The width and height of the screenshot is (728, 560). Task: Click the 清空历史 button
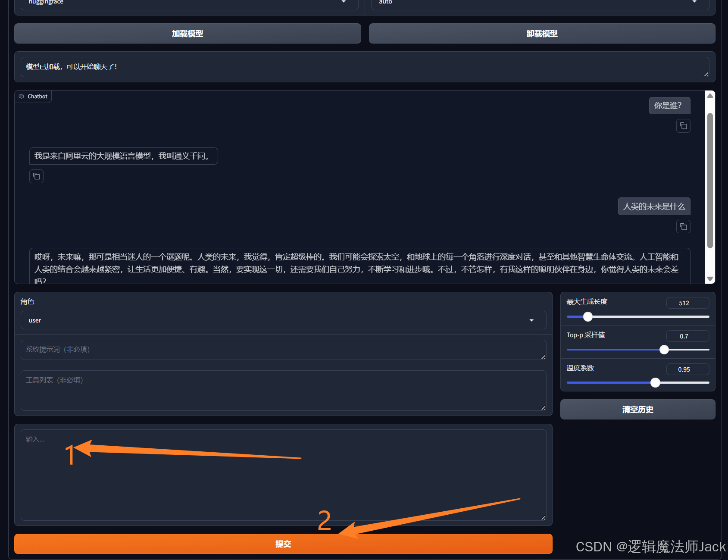637,410
